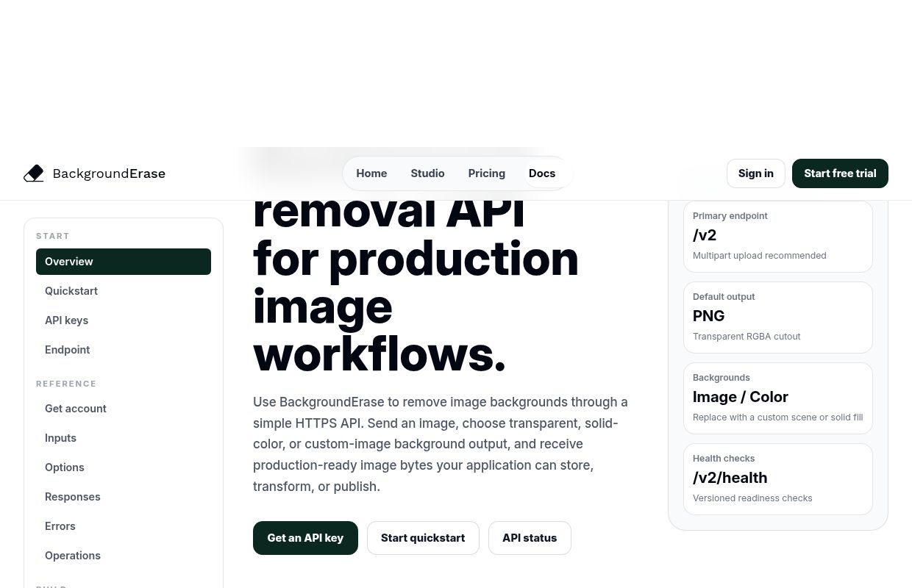Click the Health checks /v2/health card
This screenshot has height=588, width=912.
(778, 479)
